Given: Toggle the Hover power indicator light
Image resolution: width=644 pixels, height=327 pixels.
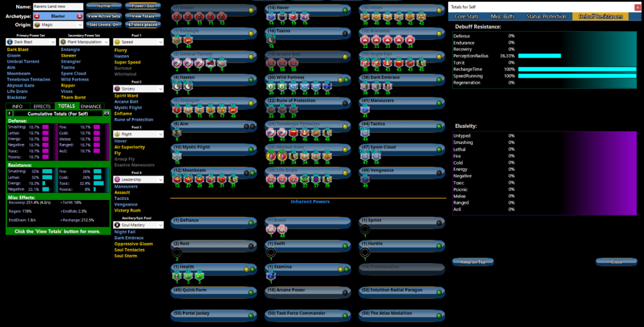Looking at the screenshot, I should click(345, 10).
